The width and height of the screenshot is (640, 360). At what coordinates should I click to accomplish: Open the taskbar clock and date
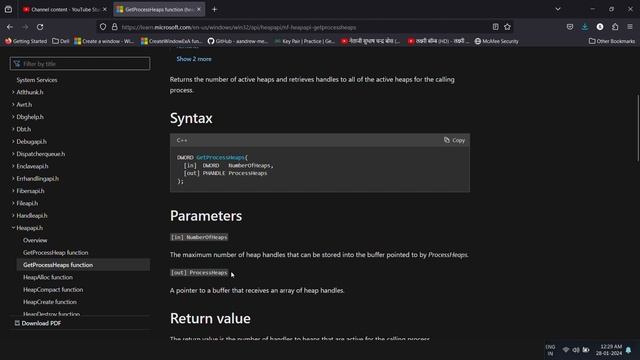coord(609,350)
